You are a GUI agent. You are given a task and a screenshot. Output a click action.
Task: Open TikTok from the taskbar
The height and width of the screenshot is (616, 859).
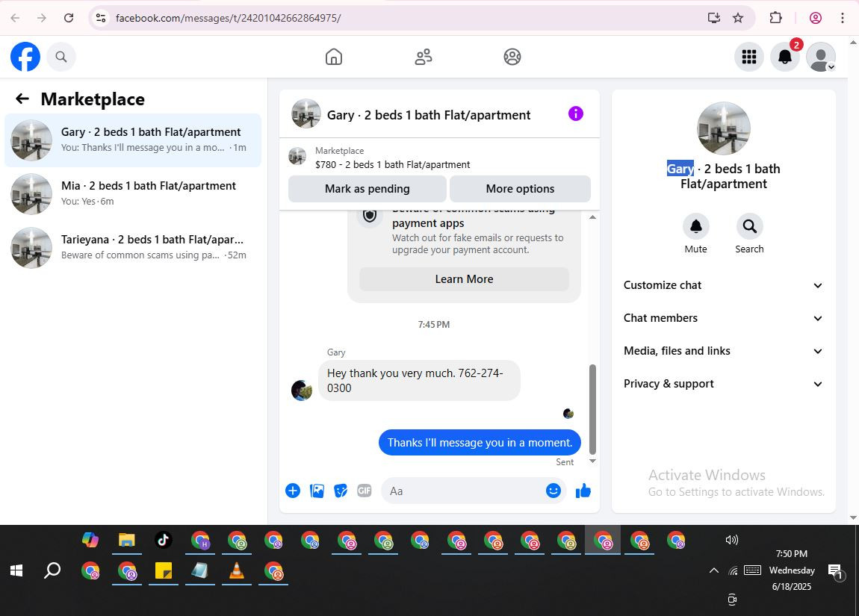coord(164,541)
